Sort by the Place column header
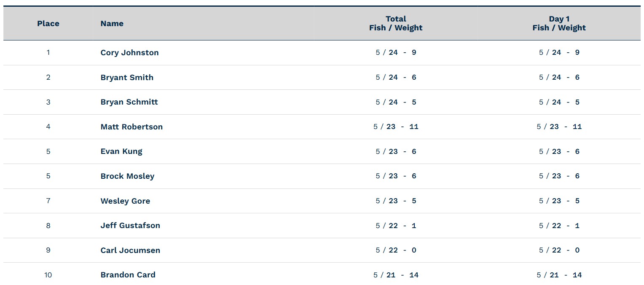 pyautogui.click(x=48, y=24)
